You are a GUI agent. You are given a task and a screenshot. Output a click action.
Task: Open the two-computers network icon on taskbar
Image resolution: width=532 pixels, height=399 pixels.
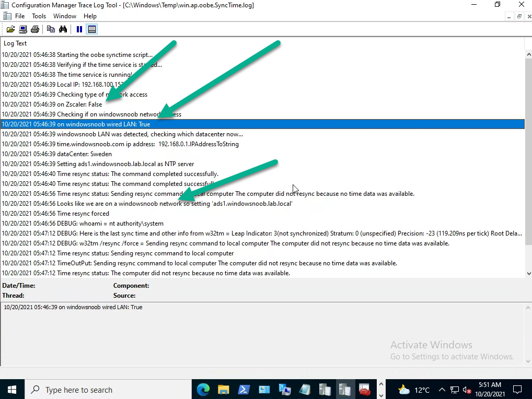click(x=284, y=390)
